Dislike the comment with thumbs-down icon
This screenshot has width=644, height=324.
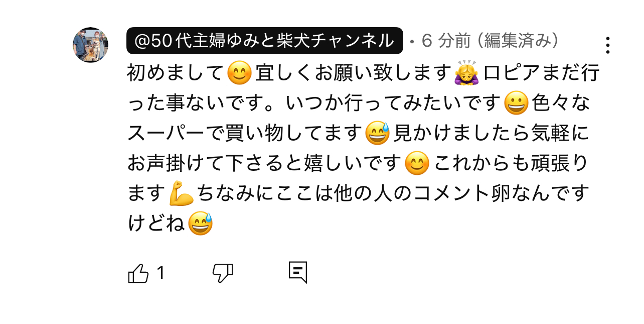click(223, 273)
